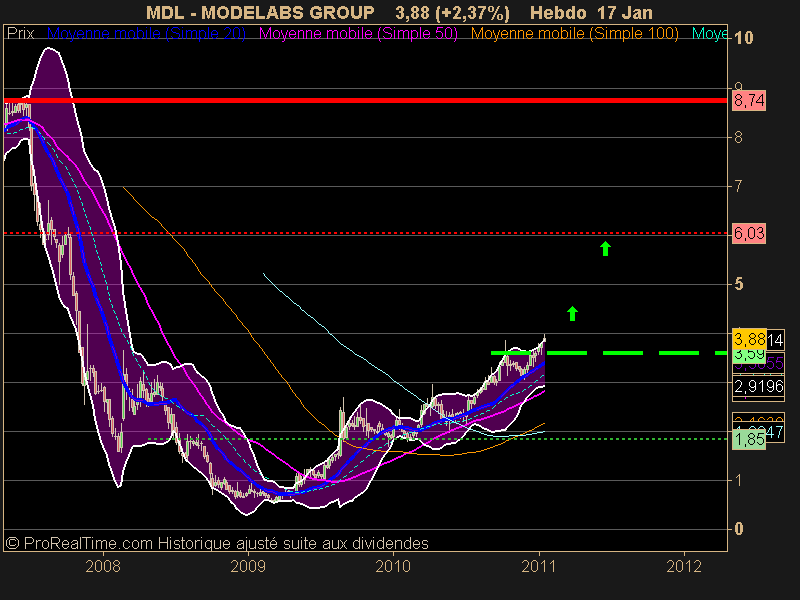Click the 5 value on price axis
The width and height of the screenshot is (800, 600).
[739, 284]
